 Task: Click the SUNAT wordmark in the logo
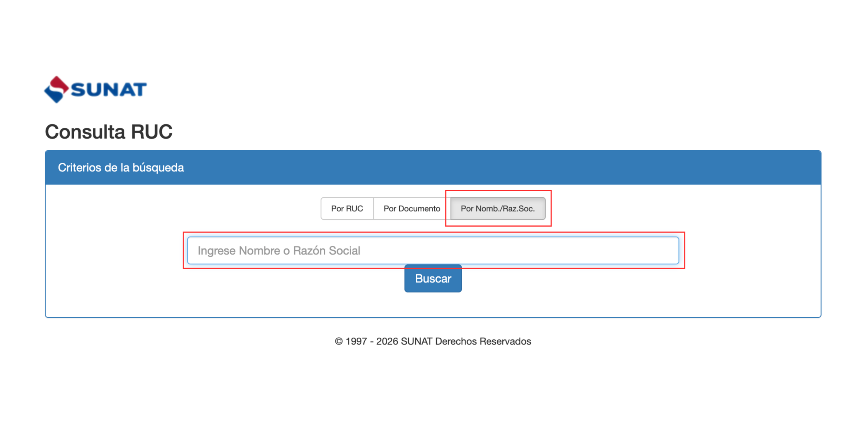(x=108, y=90)
